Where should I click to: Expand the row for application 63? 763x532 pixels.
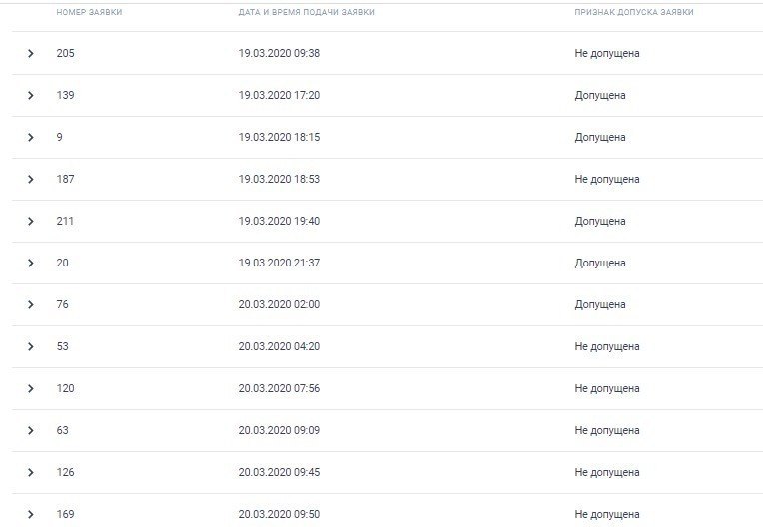pyautogui.click(x=31, y=430)
